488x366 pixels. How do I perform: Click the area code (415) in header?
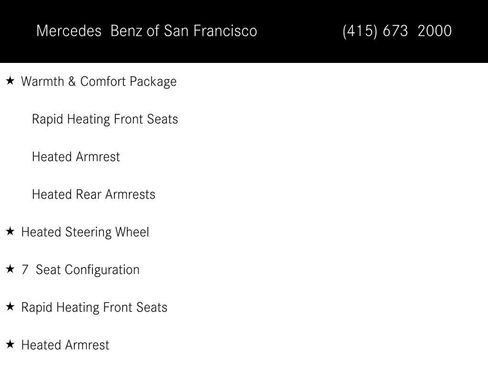click(x=360, y=31)
